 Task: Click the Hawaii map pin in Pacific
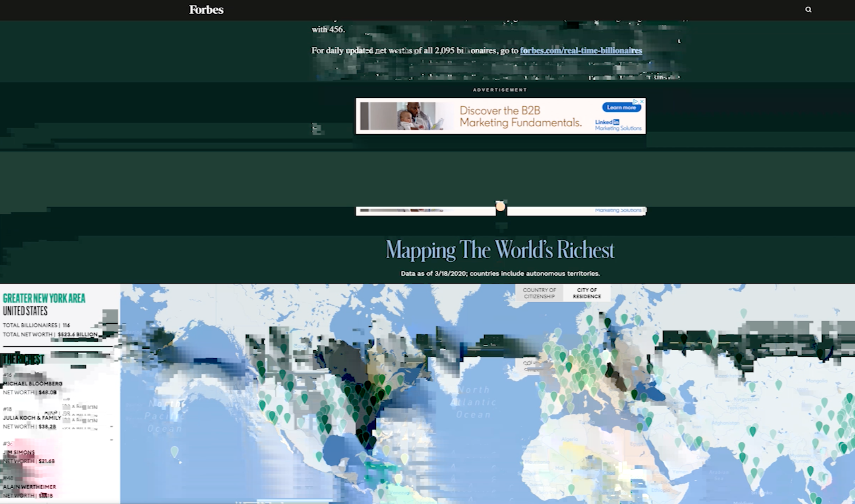pos(174,451)
